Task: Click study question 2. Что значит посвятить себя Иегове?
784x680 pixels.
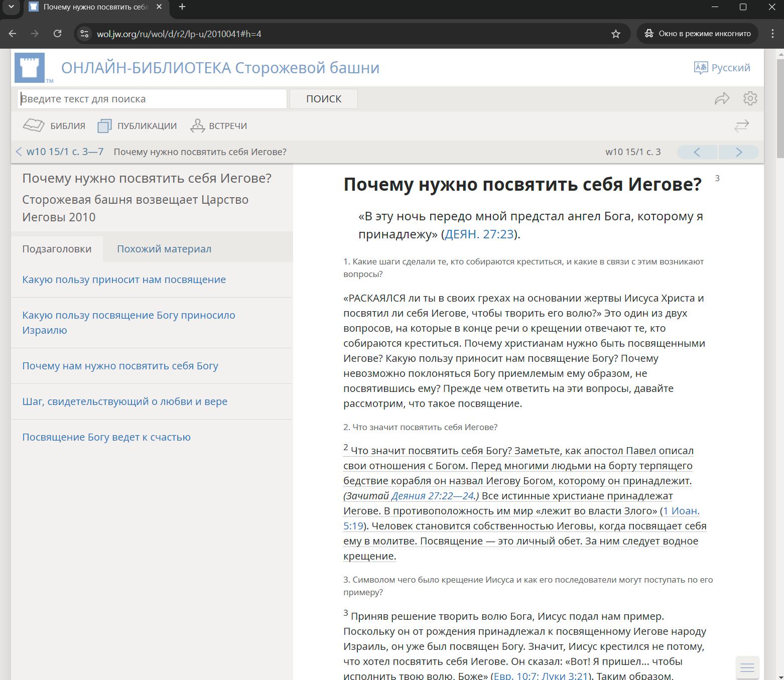Action: coord(420,427)
